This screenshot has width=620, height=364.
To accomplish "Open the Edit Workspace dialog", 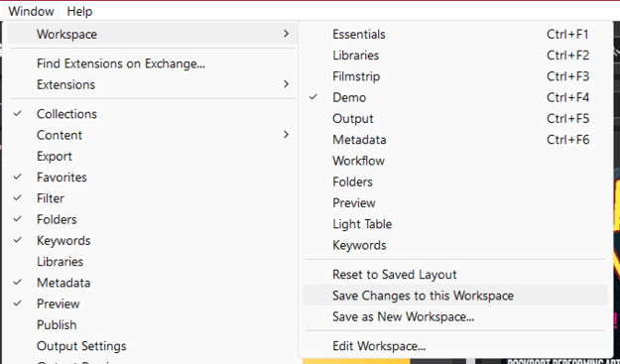I will pyautogui.click(x=455, y=346).
